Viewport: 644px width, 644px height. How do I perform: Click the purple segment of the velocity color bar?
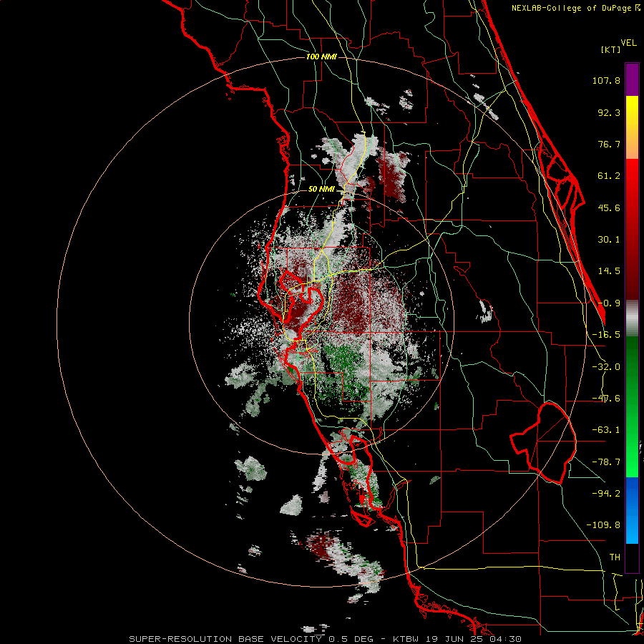632,79
